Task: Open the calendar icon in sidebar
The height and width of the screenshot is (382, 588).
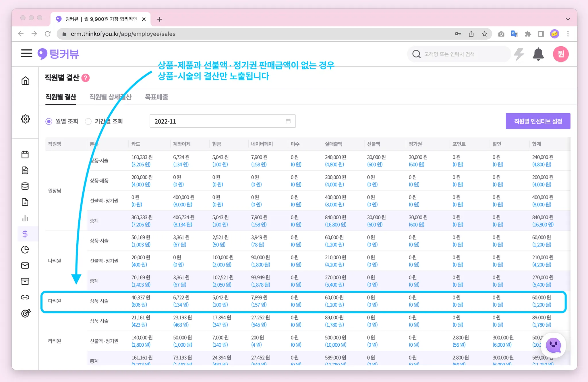Action: click(25, 155)
